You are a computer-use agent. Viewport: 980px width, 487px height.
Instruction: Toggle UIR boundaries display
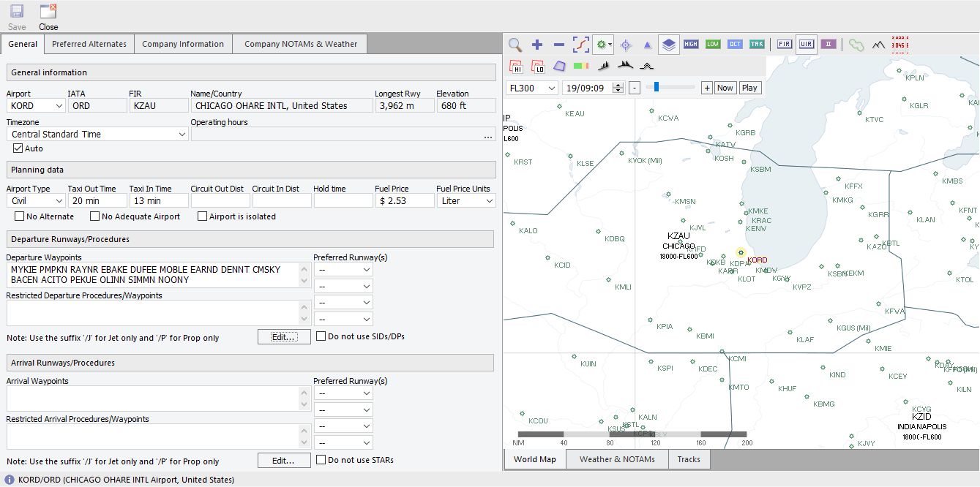806,45
